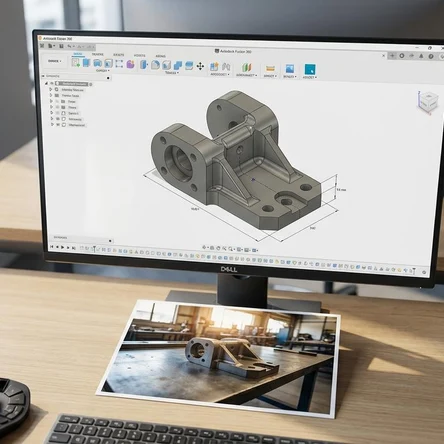Toggle visibility eye of root component
444x444 pixels.
point(52,83)
